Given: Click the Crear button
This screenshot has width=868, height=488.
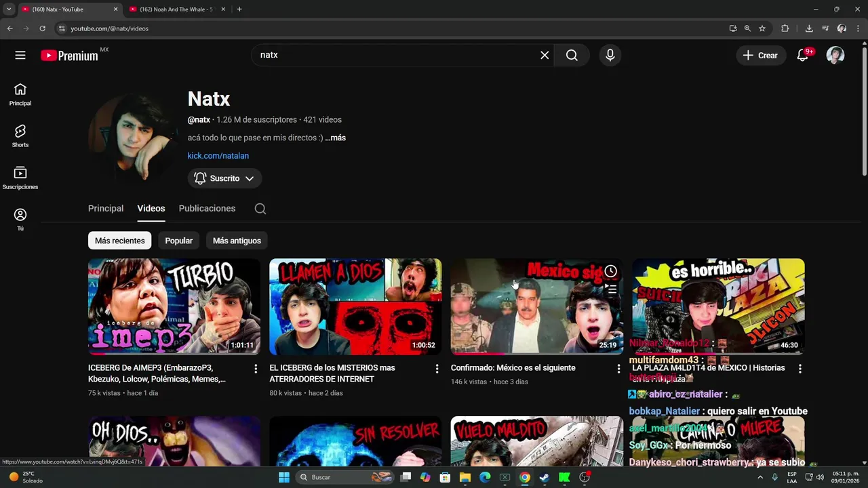Looking at the screenshot, I should (x=761, y=56).
